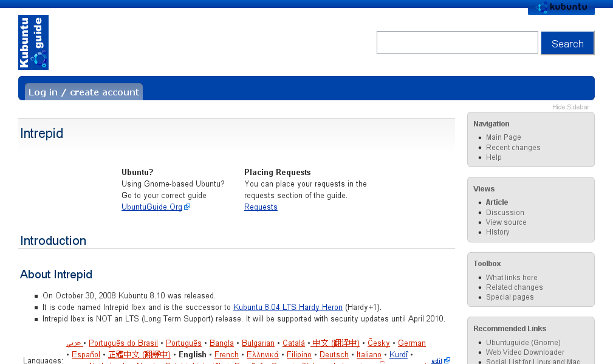Click the Intrepid page title
Image resolution: width=613 pixels, height=364 pixels.
(x=41, y=133)
